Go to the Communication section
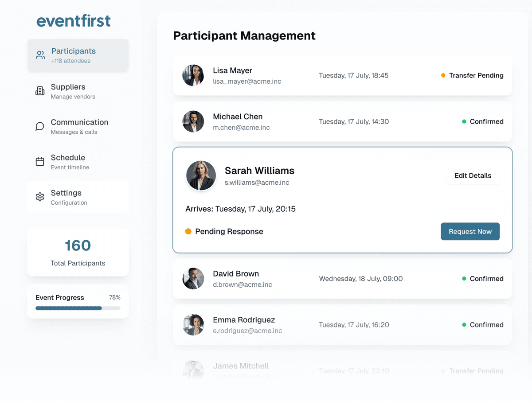This screenshot has width=532, height=401. tap(79, 126)
